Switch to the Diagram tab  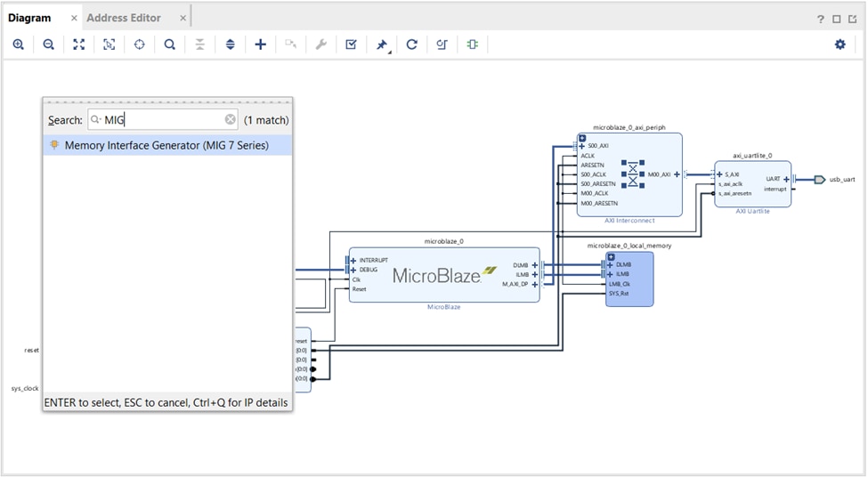[29, 18]
